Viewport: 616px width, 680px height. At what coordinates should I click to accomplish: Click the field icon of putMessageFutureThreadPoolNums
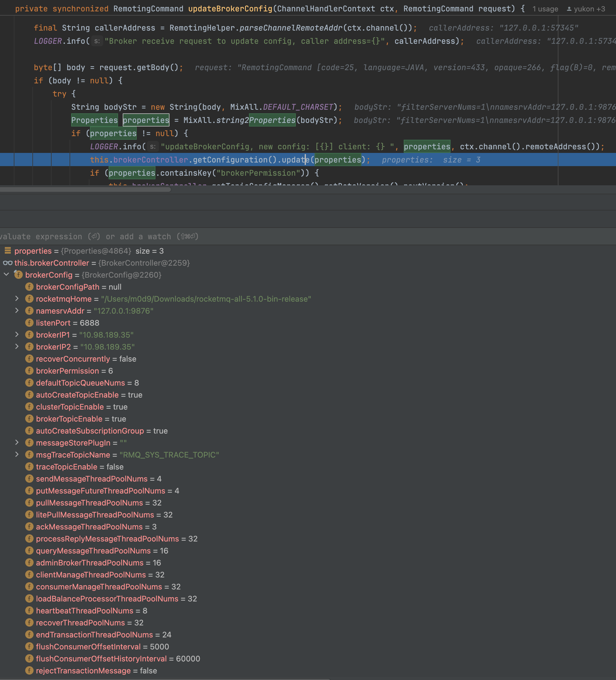29,491
